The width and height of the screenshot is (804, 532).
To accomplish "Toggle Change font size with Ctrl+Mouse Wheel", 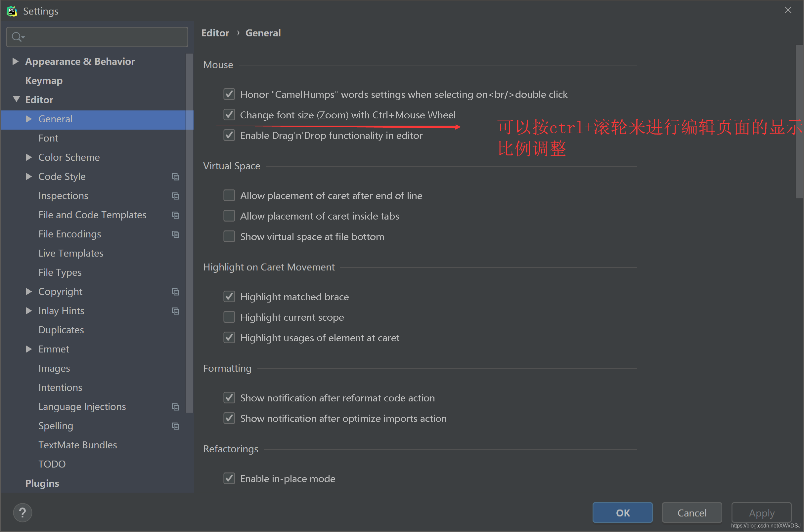I will pyautogui.click(x=230, y=115).
